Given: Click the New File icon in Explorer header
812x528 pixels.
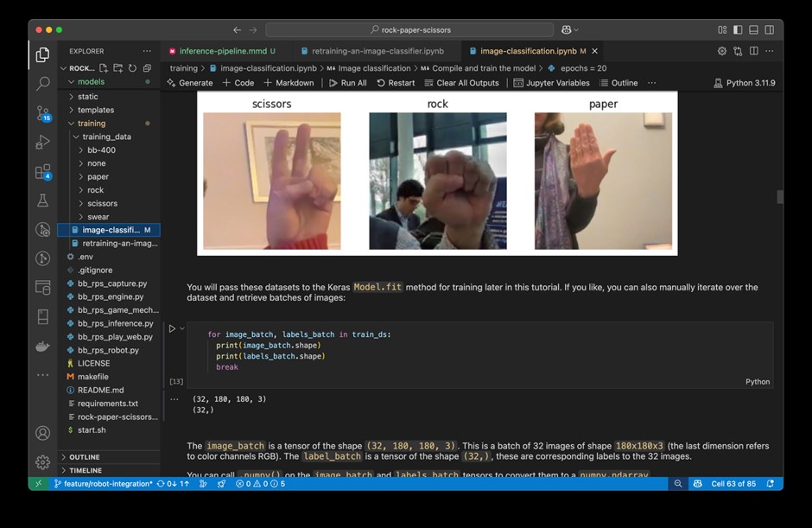Looking at the screenshot, I should tap(104, 68).
